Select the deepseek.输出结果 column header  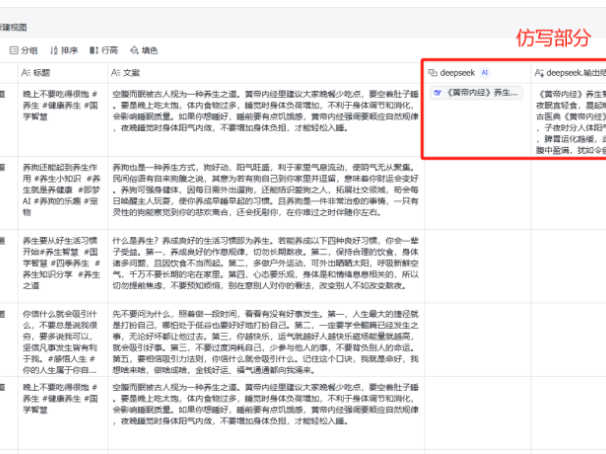[568, 73]
